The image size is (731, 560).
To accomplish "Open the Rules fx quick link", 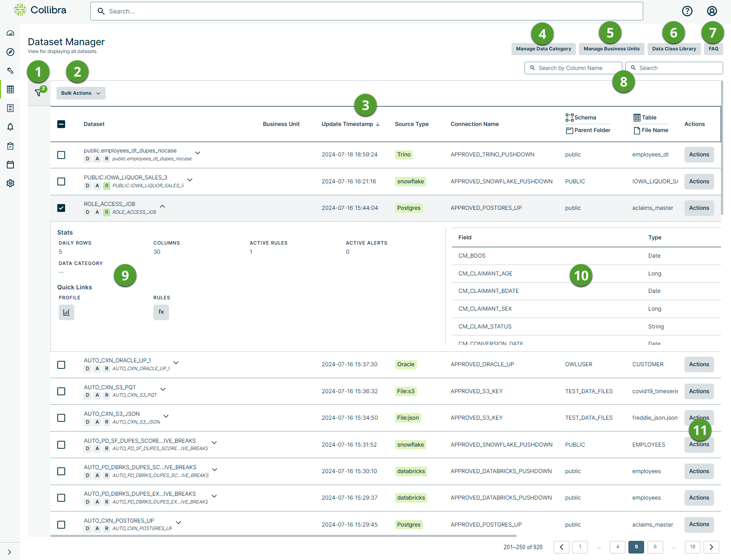I will (x=161, y=312).
